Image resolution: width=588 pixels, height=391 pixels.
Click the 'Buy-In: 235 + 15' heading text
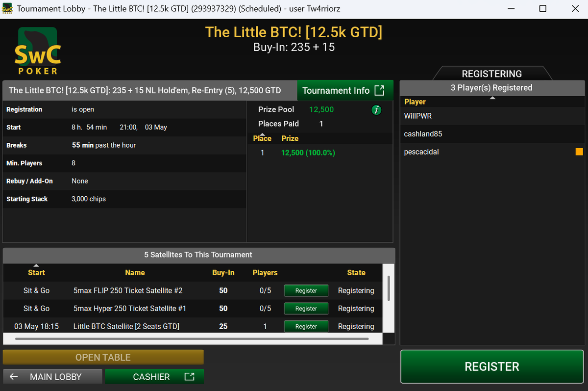pos(294,48)
